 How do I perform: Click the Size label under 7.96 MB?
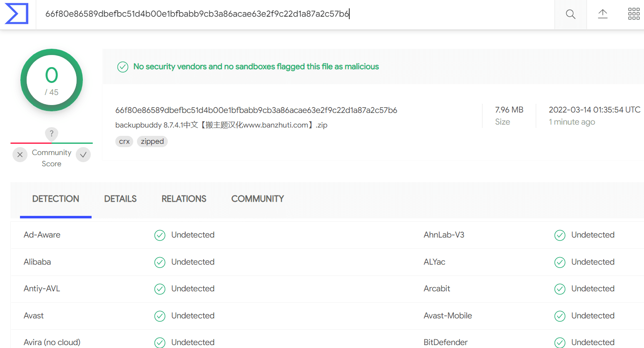pos(502,122)
